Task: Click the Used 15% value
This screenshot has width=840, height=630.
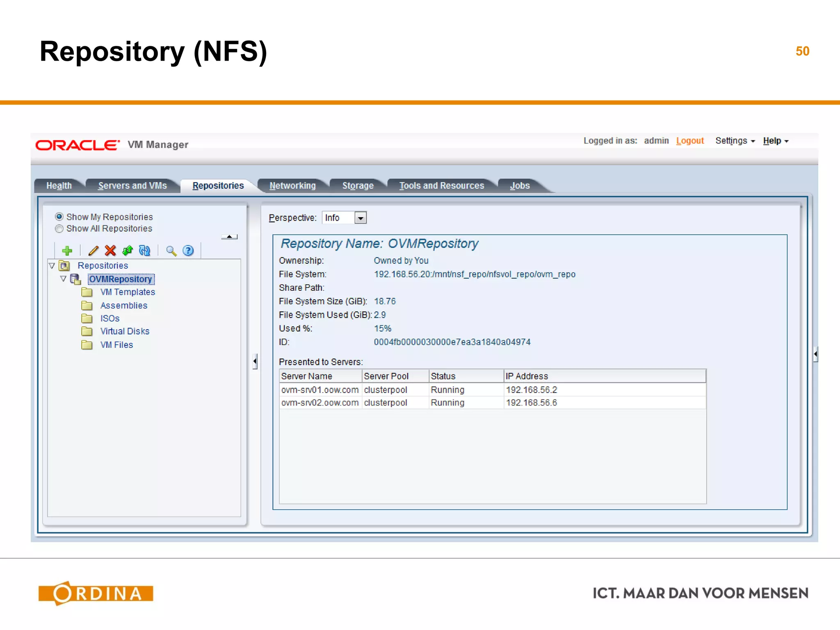Action: pyautogui.click(x=383, y=329)
